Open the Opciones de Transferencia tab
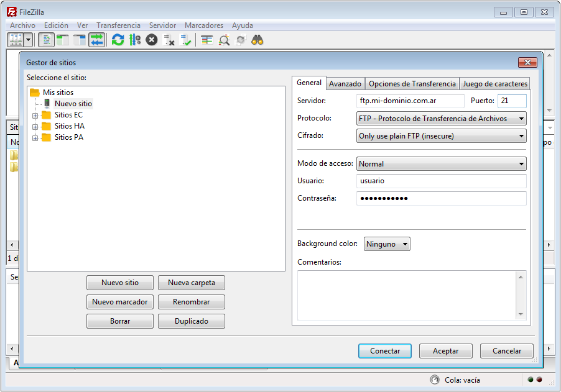Image resolution: width=561 pixels, height=392 pixels. coord(412,84)
